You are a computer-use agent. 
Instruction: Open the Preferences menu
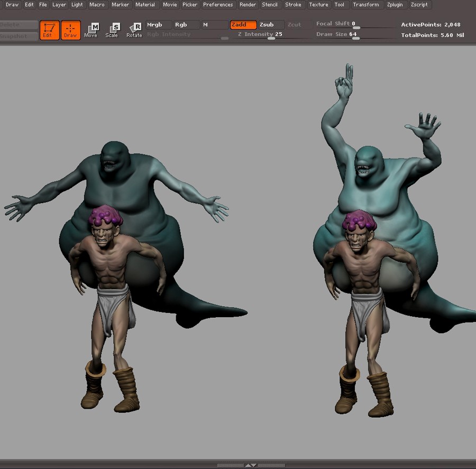(218, 5)
